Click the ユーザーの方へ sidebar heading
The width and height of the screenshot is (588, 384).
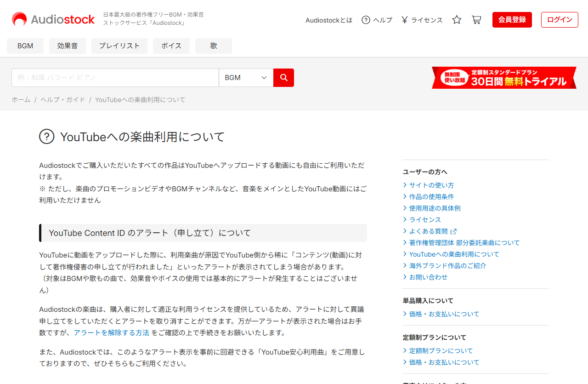425,172
